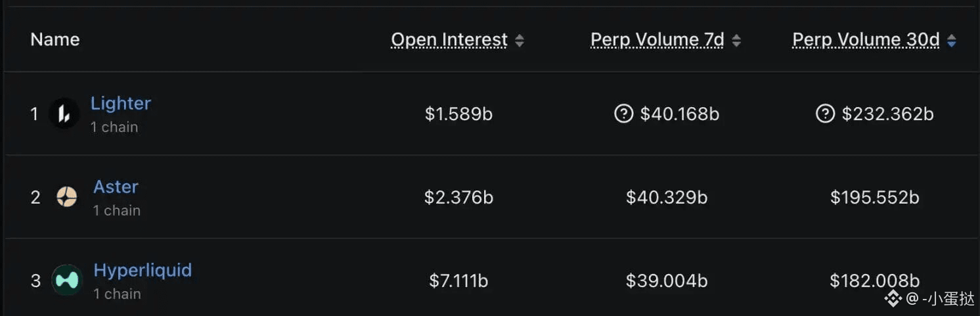Click the Lighter protocol logo icon
This screenshot has height=316, width=980.
click(x=64, y=114)
